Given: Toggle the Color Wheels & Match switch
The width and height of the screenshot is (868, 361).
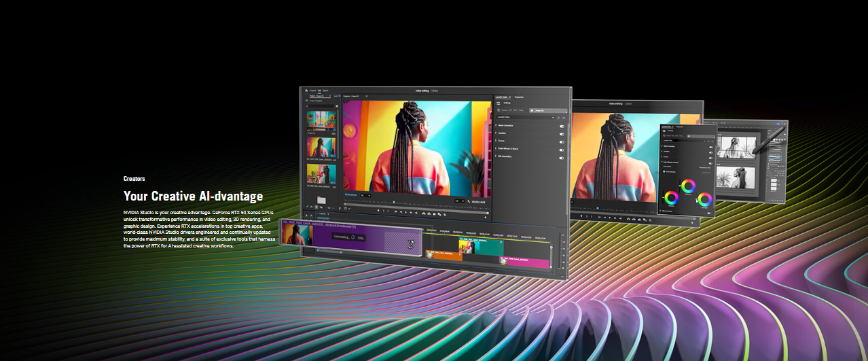Looking at the screenshot, I should coord(562,150).
